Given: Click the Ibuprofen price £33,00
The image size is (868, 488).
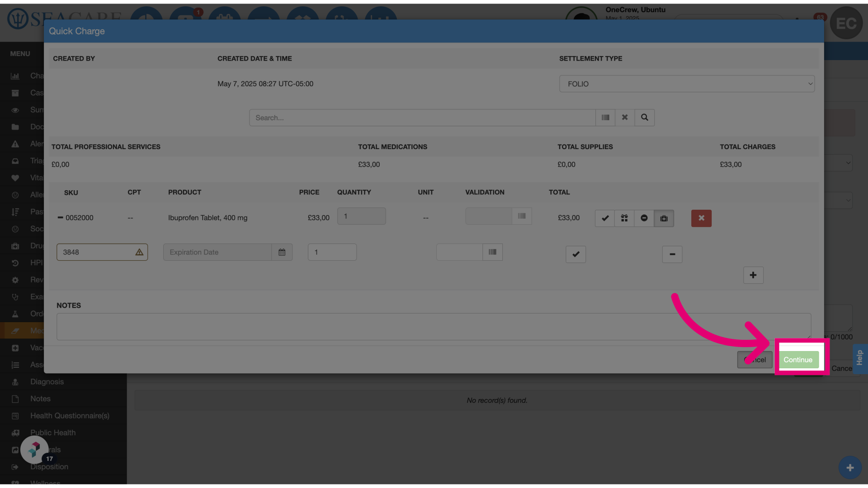Looking at the screenshot, I should [x=319, y=218].
